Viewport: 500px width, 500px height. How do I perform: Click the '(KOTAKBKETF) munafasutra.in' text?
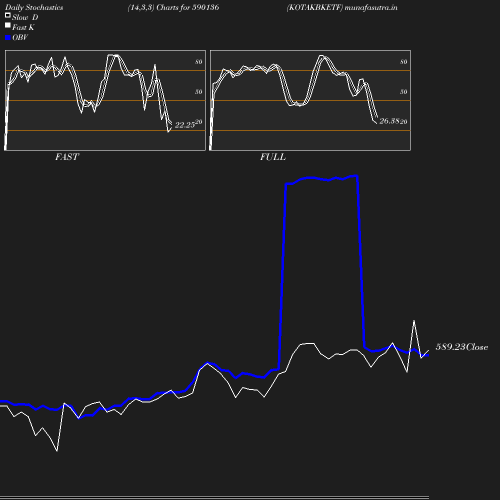342,7
